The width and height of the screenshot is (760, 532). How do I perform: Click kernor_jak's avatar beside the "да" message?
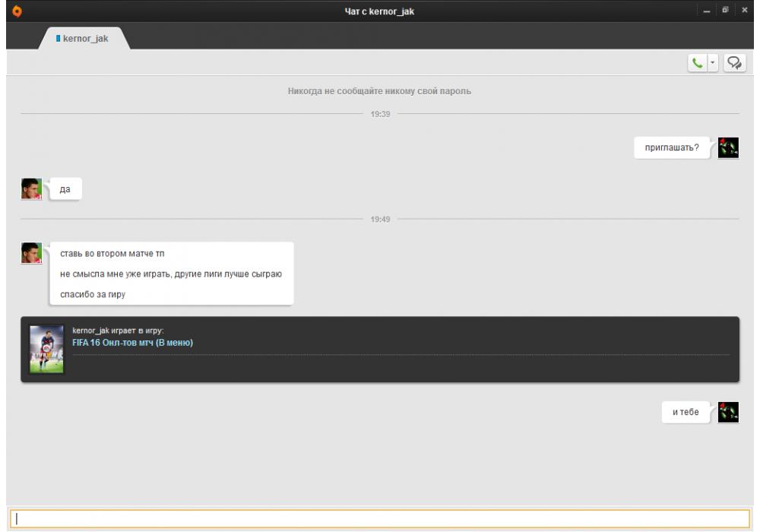click(x=31, y=189)
